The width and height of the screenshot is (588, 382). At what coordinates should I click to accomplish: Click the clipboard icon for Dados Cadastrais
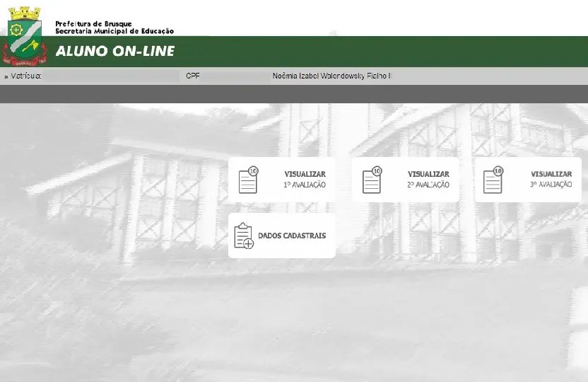244,236
